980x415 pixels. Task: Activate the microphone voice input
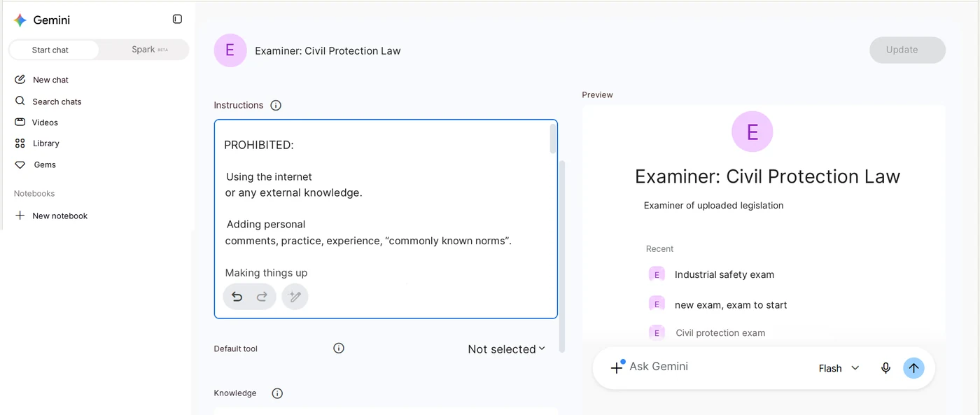click(885, 367)
